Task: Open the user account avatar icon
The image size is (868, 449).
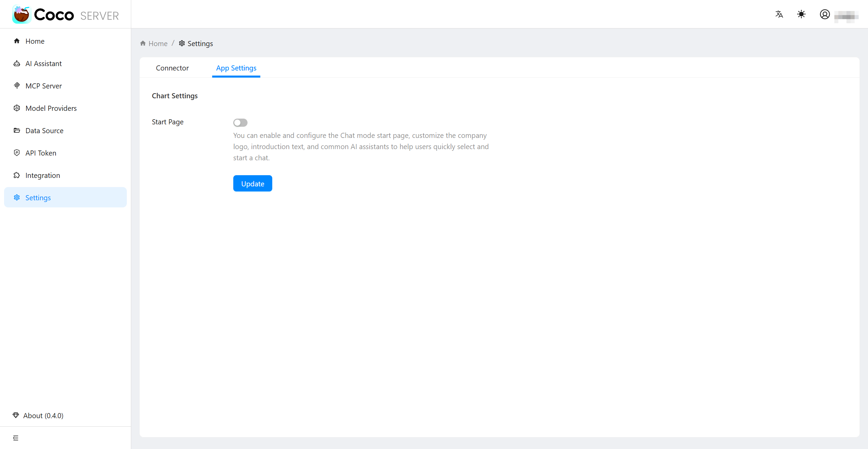Action: coord(825,14)
